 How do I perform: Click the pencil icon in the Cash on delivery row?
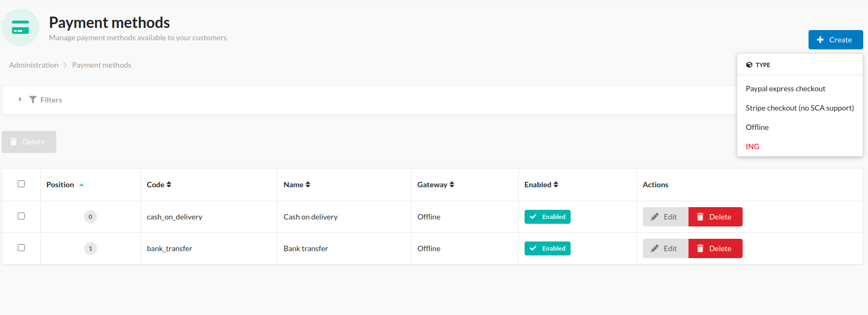pos(655,217)
